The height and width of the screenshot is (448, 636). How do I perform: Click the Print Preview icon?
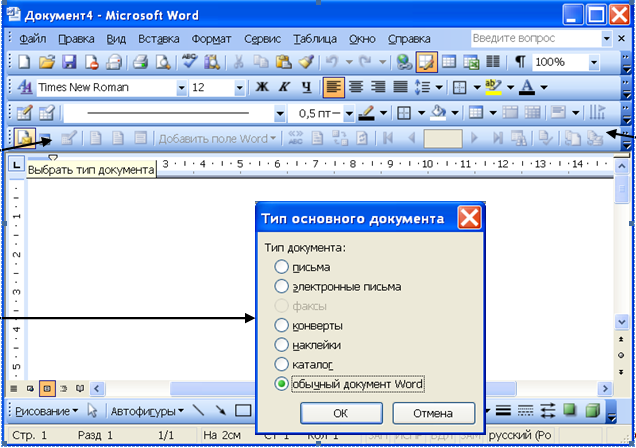coord(162,62)
